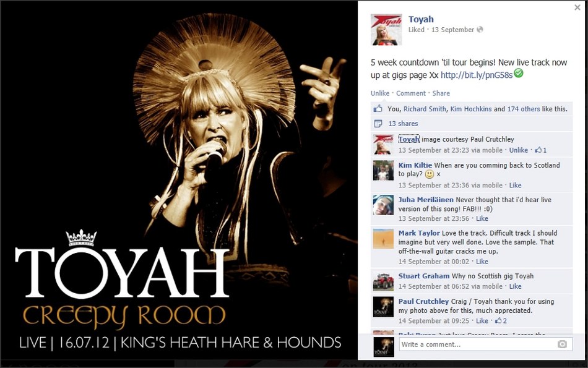Image resolution: width=588 pixels, height=368 pixels.
Task: Click the Comment link under the post
Action: (x=411, y=93)
